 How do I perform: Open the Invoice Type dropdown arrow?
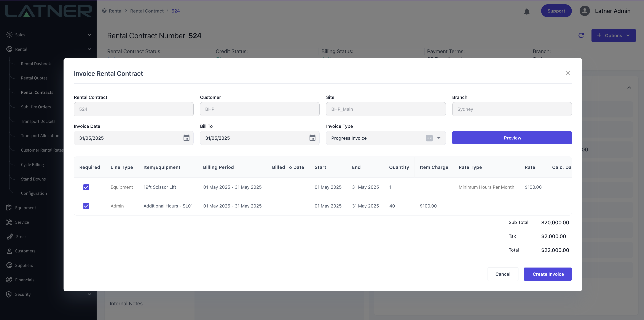click(x=439, y=138)
